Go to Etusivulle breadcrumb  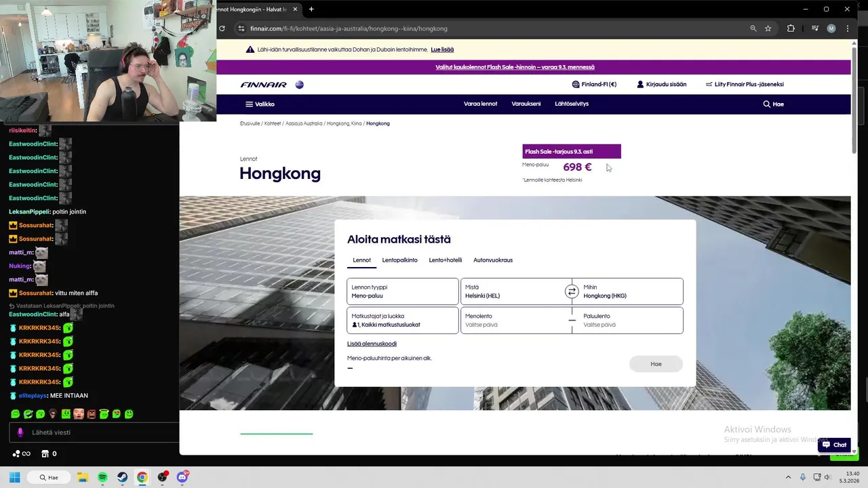click(250, 123)
